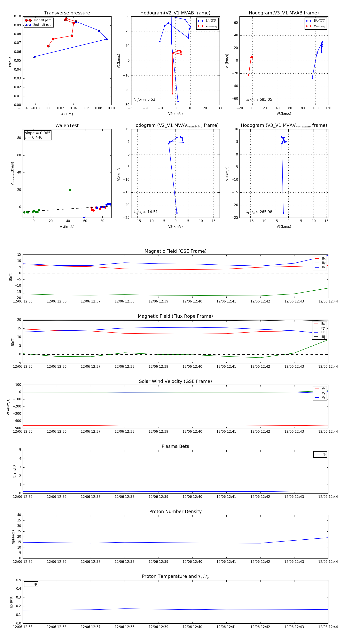
Task: Select the "r = 0.446" annotation
Action: click(x=34, y=137)
